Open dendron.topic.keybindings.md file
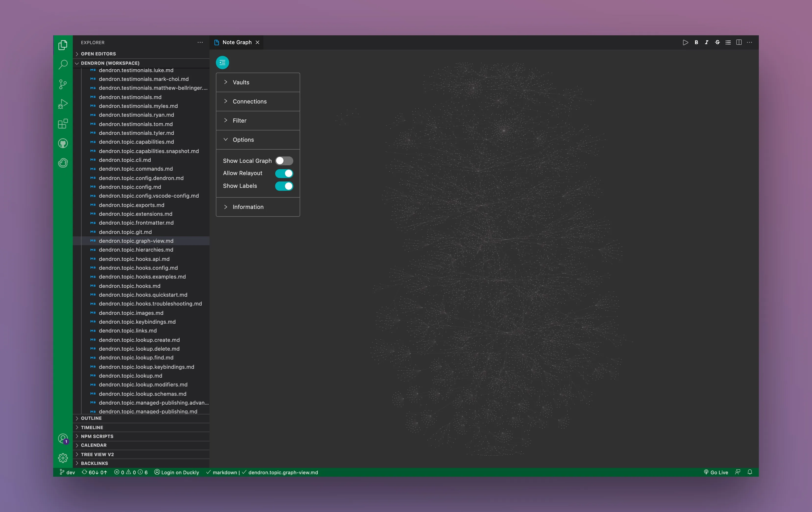 [141, 322]
